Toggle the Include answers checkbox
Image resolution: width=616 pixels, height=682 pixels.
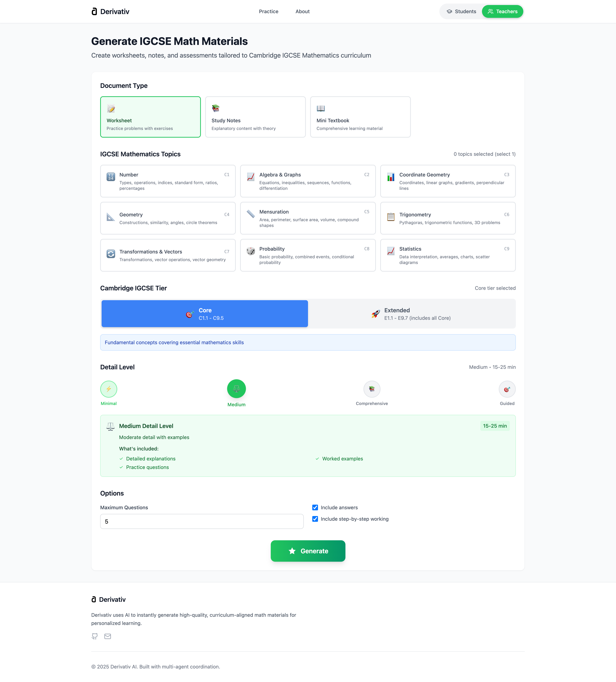315,507
